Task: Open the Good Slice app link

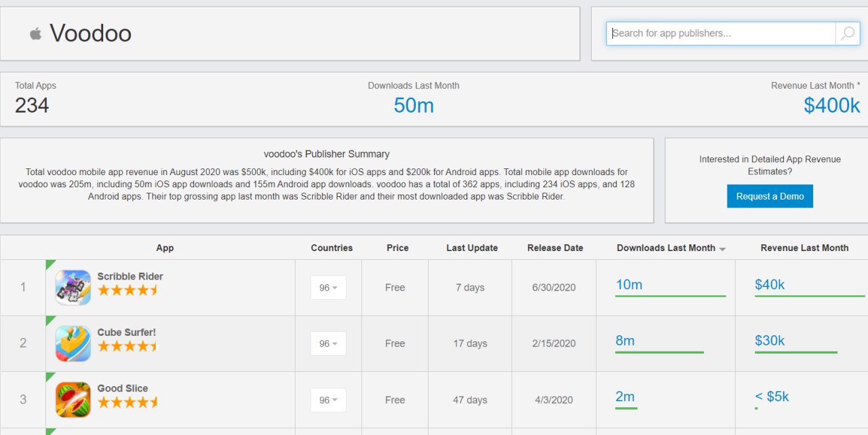Action: point(123,388)
